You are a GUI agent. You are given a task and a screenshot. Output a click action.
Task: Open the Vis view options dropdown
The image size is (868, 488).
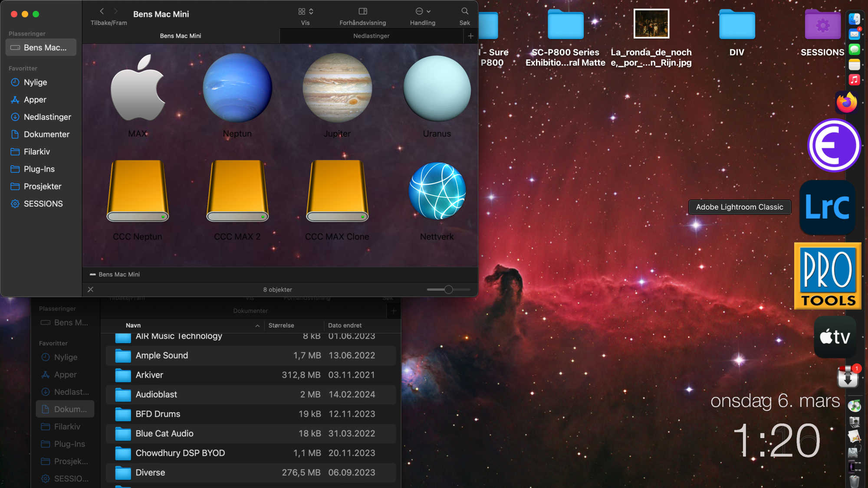coord(306,11)
